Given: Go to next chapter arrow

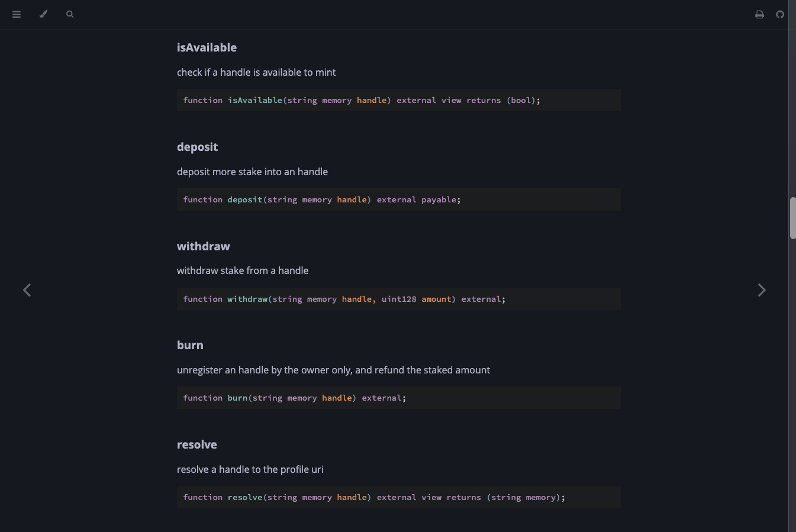Looking at the screenshot, I should pos(762,290).
